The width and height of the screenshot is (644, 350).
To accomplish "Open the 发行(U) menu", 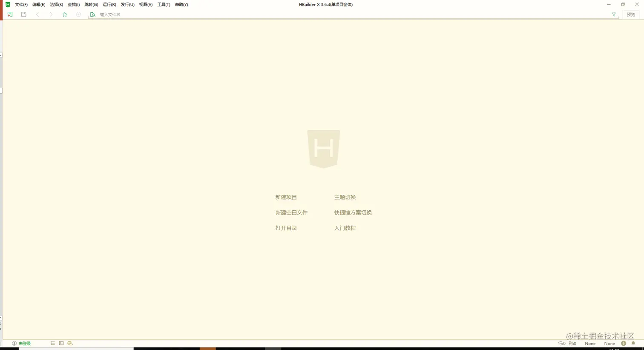I will 127,5.
